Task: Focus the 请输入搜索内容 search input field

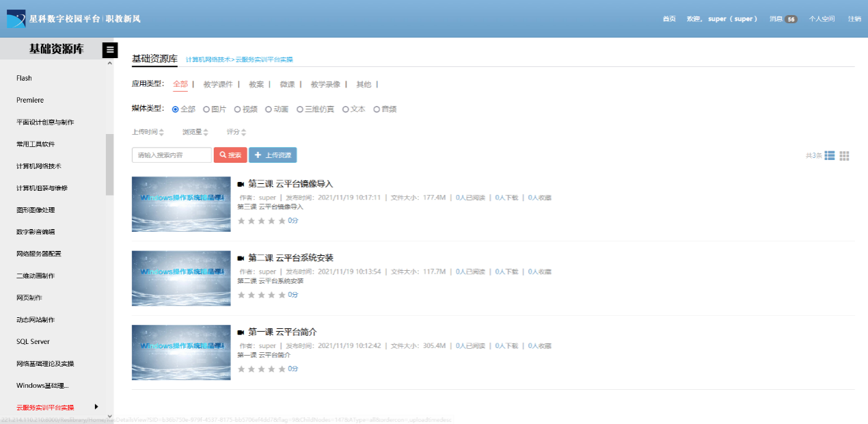Action: click(x=172, y=155)
